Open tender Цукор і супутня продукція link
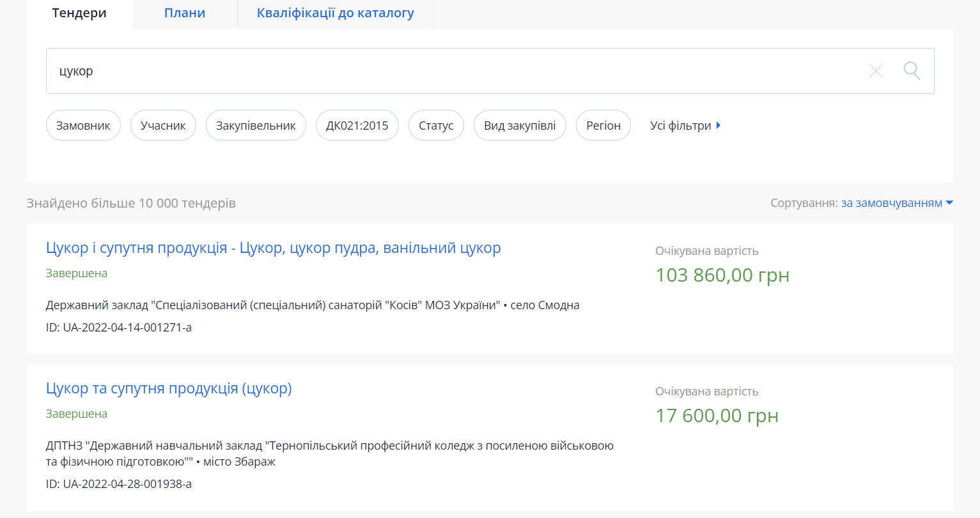Viewport: 980px width, 518px height. (273, 248)
